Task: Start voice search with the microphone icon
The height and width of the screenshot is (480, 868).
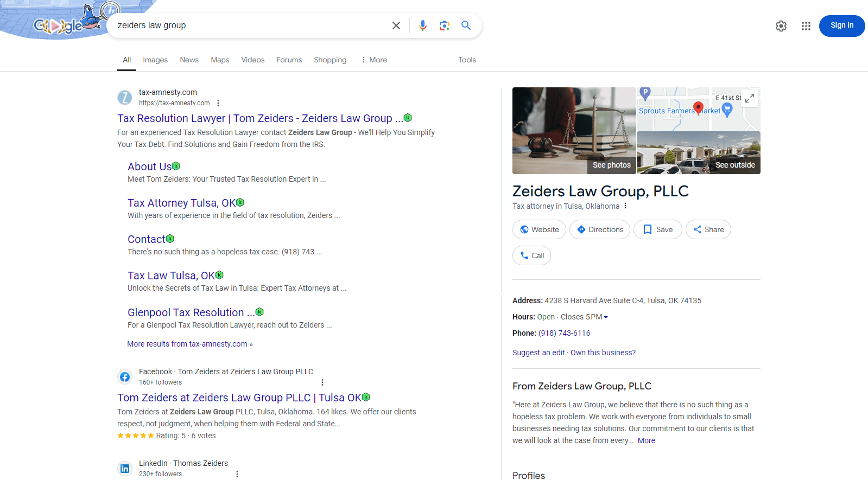Action: pyautogui.click(x=423, y=25)
